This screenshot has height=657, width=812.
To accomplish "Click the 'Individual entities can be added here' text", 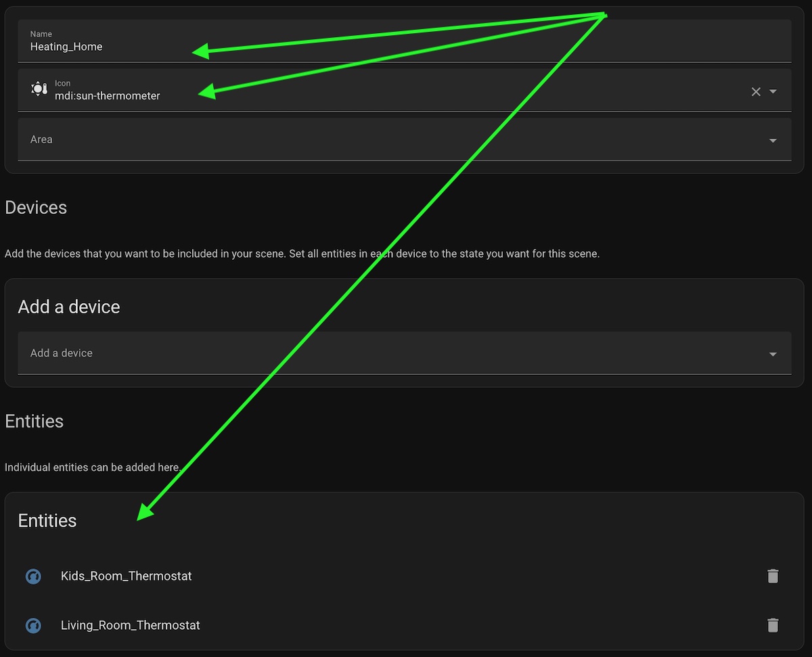I will [x=92, y=468].
